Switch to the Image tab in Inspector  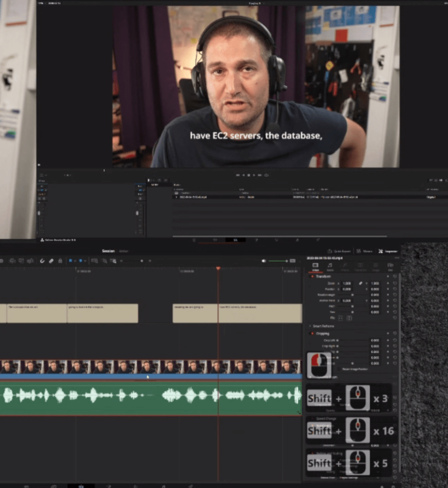click(x=376, y=267)
